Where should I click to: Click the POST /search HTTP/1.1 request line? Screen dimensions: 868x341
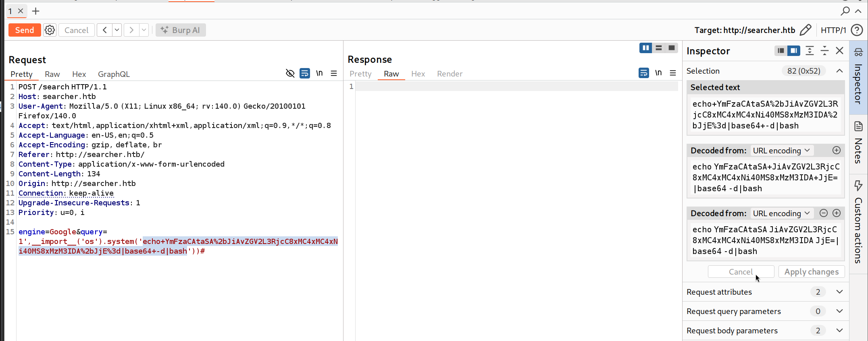tap(62, 87)
